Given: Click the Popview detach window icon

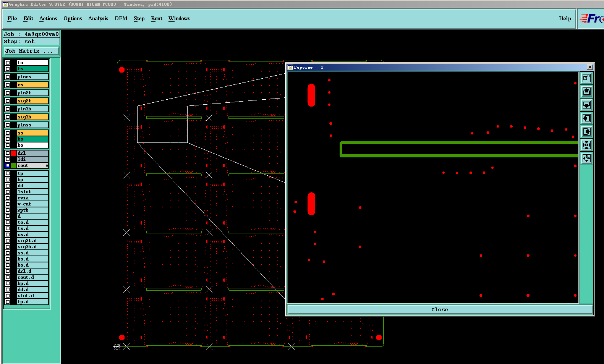Looking at the screenshot, I should coord(586,78).
